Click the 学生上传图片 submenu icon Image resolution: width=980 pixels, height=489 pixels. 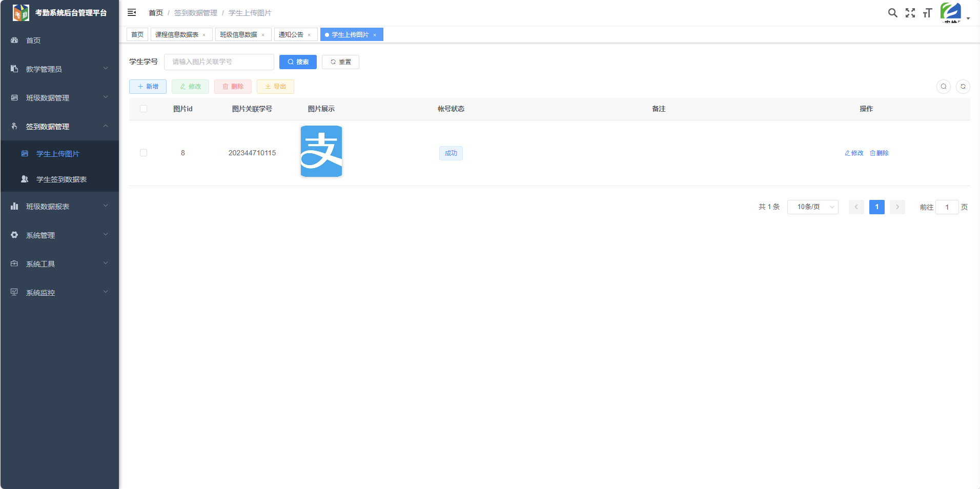(25, 153)
